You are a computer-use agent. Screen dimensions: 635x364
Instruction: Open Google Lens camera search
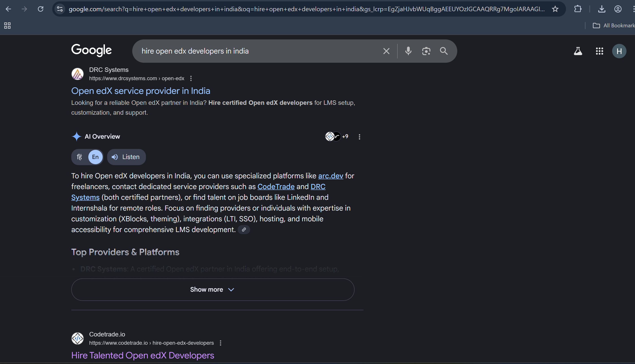click(426, 51)
